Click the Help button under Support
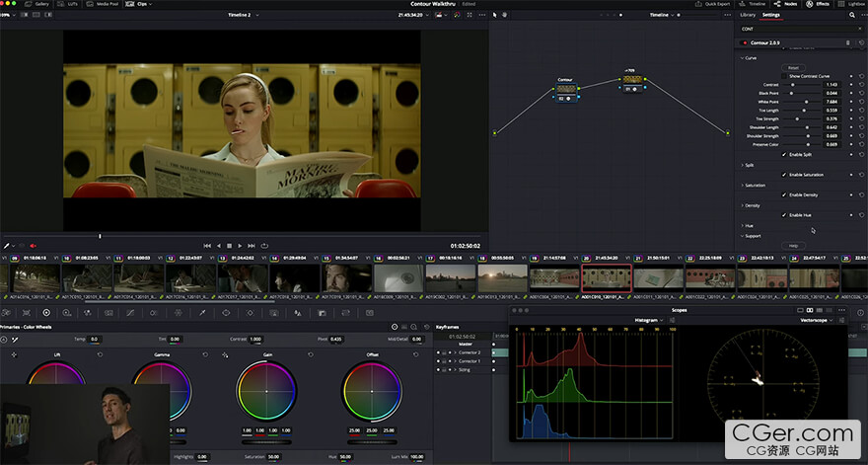868x465 pixels. coord(793,245)
